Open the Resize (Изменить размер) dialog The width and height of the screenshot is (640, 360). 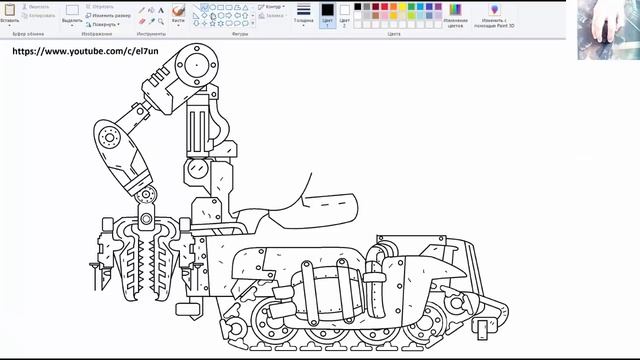coord(108,16)
